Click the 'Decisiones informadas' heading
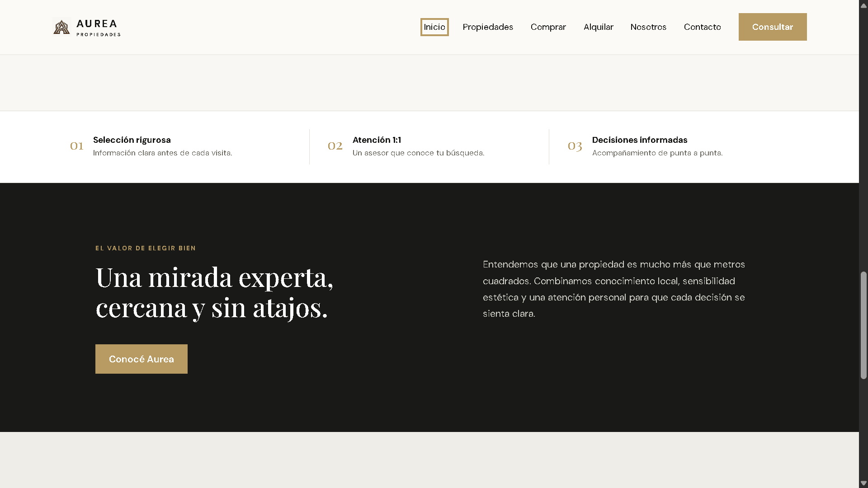 [640, 140]
